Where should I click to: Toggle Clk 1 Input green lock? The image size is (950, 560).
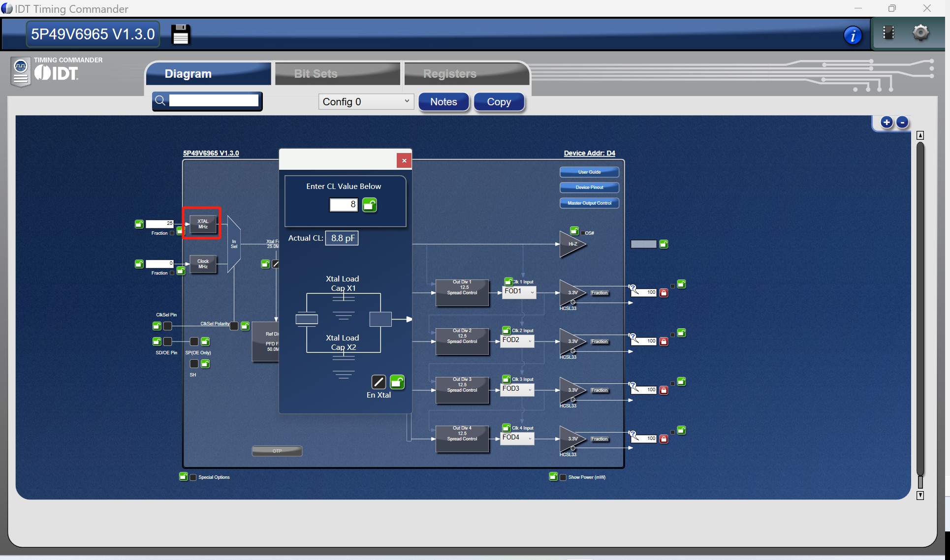coord(508,281)
